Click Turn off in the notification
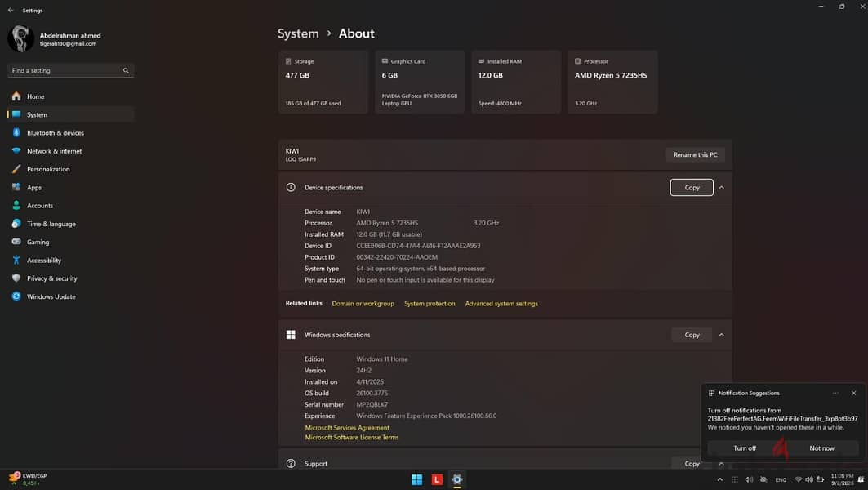This screenshot has height=490, width=868. click(x=745, y=448)
